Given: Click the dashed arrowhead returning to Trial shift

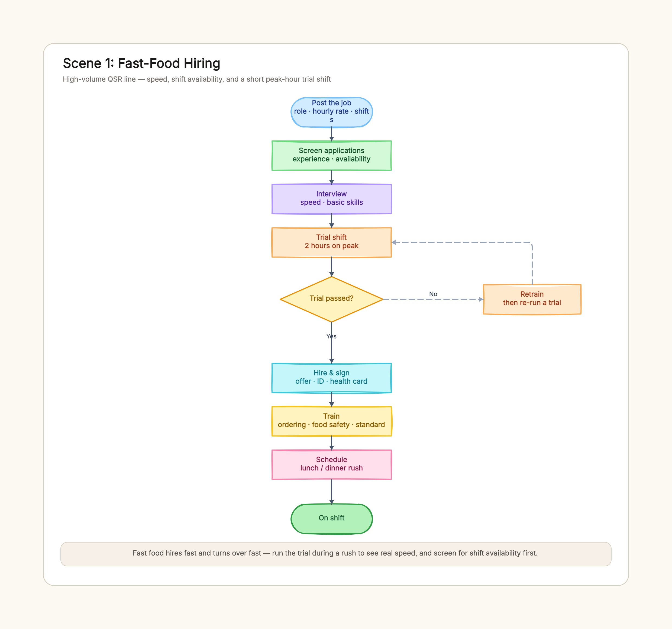Looking at the screenshot, I should pyautogui.click(x=394, y=242).
